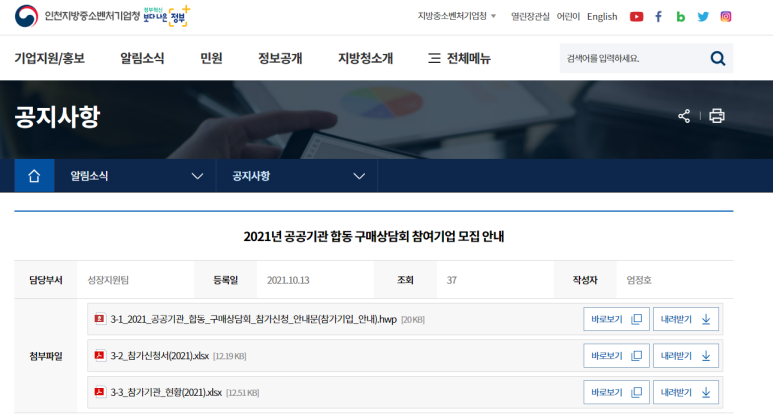Click 바로보기 for the 3-1 hwp file
Screen dimensions: 773x418
616,319
